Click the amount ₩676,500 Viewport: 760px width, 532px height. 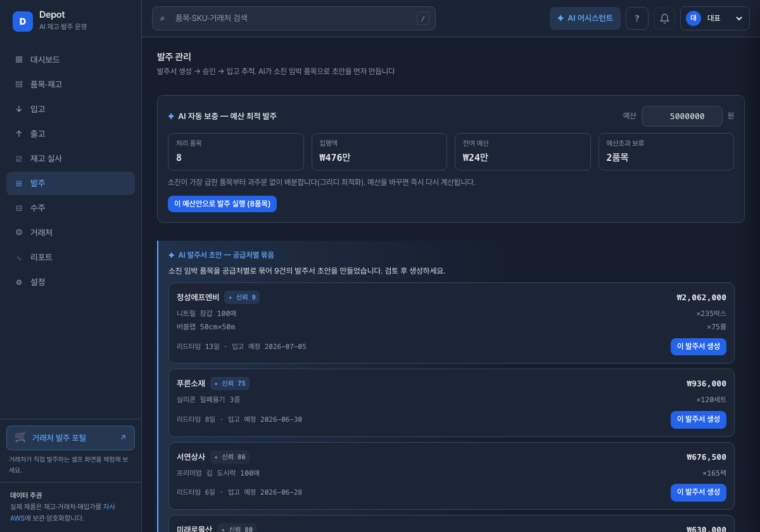(707, 457)
